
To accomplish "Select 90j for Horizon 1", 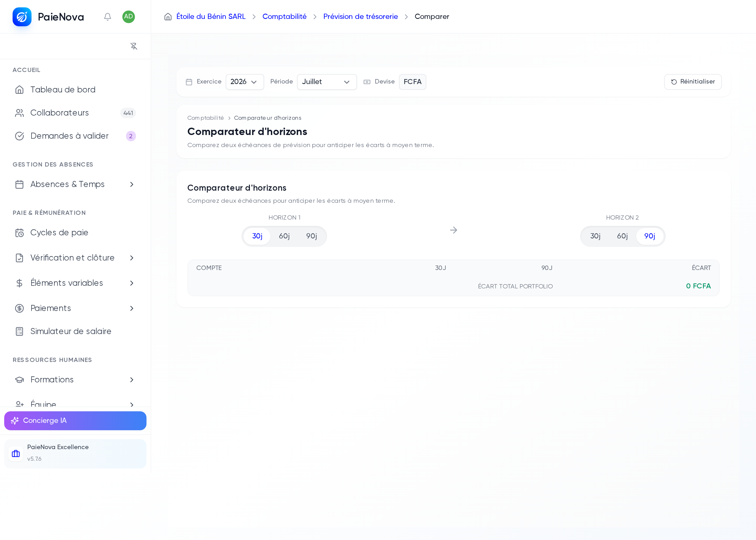I will coord(311,236).
